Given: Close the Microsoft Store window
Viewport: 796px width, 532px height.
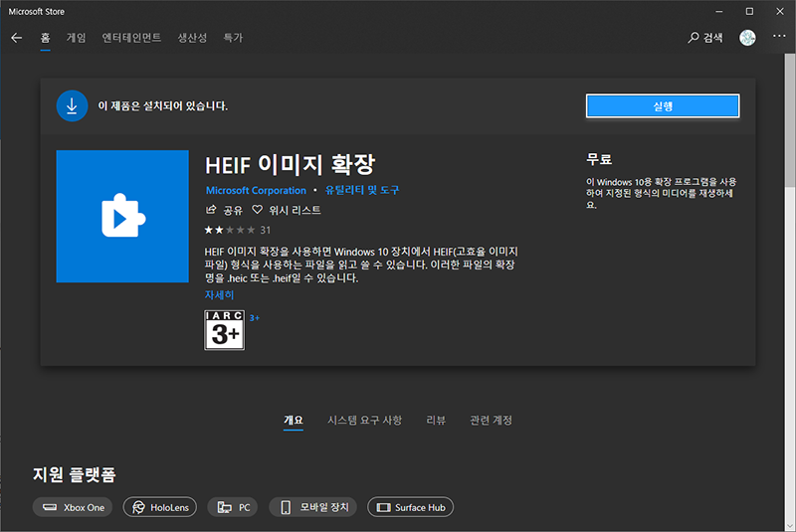Looking at the screenshot, I should coord(780,11).
